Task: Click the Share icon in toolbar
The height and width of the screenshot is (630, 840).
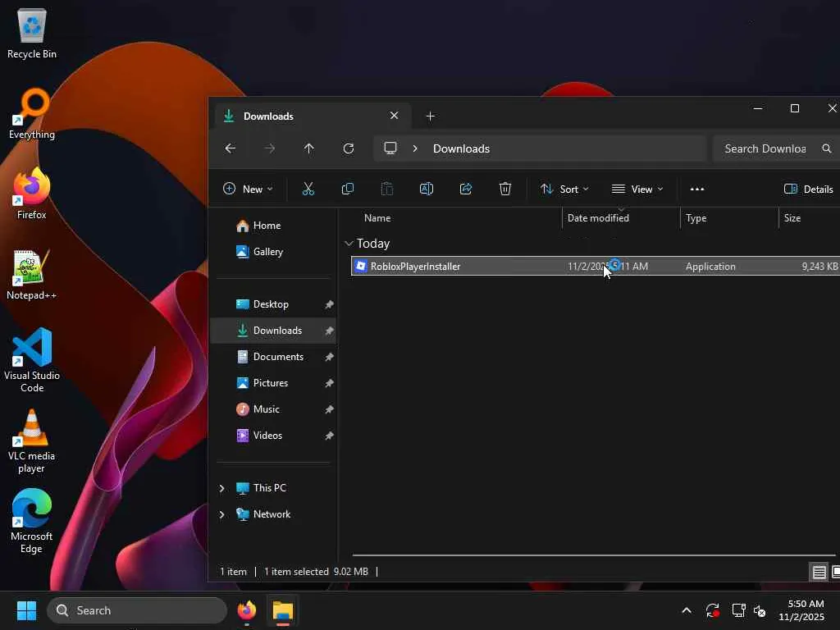Action: tap(466, 189)
